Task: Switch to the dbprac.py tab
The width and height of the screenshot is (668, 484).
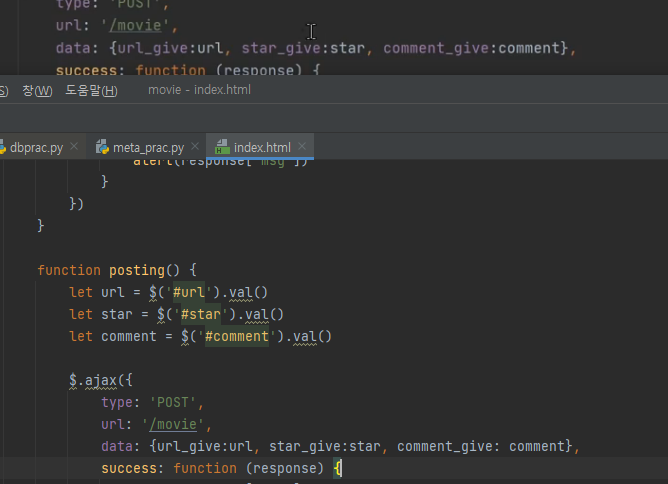Action: 36,147
